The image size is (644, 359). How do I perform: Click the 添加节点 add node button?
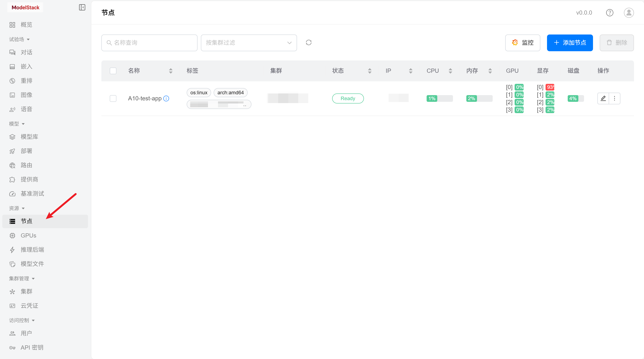[x=570, y=43]
